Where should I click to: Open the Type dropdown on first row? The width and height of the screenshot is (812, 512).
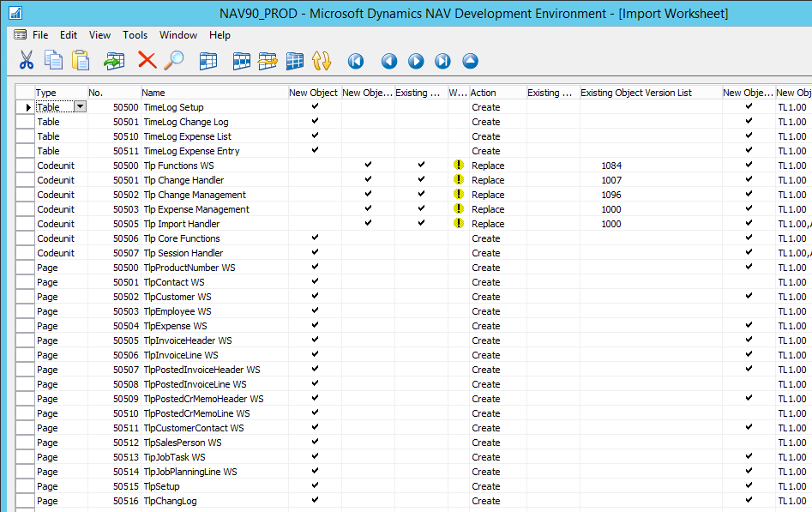tap(81, 107)
